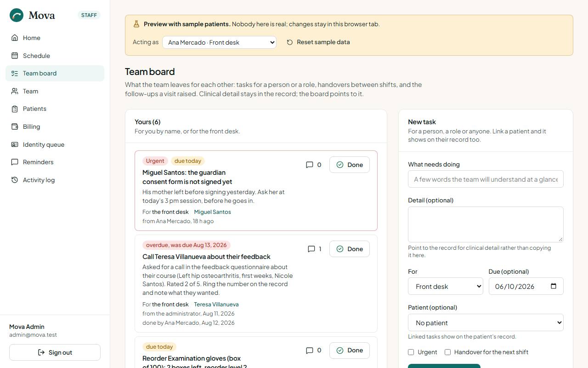Mark Miguel Santos task as Done
The height and width of the screenshot is (368, 588).
(x=350, y=165)
